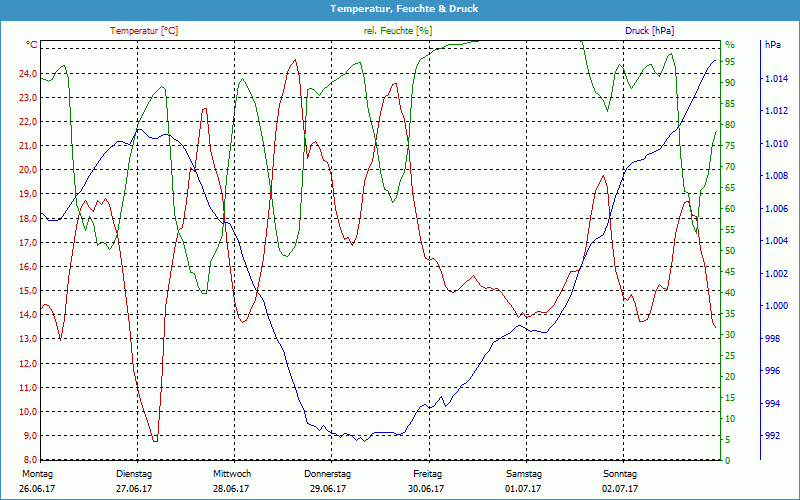This screenshot has height=500, width=800.
Task: Click the 'Freitag' day label
Action: click(427, 474)
